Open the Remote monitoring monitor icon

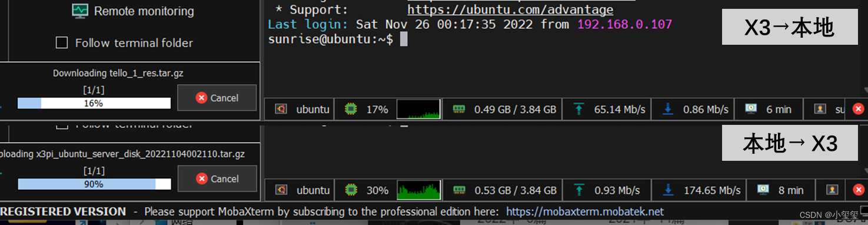(80, 11)
